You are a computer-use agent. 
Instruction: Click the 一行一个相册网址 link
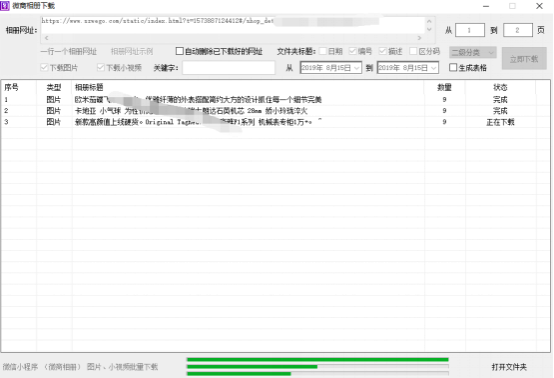click(69, 52)
